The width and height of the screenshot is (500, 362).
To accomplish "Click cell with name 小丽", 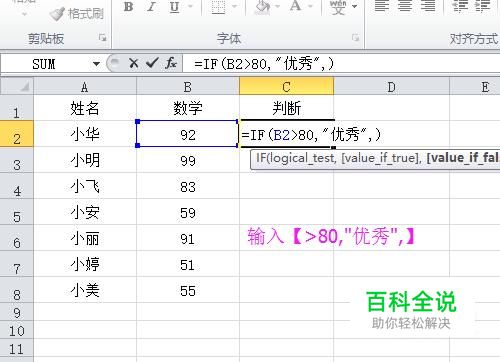I will pos(85,238).
